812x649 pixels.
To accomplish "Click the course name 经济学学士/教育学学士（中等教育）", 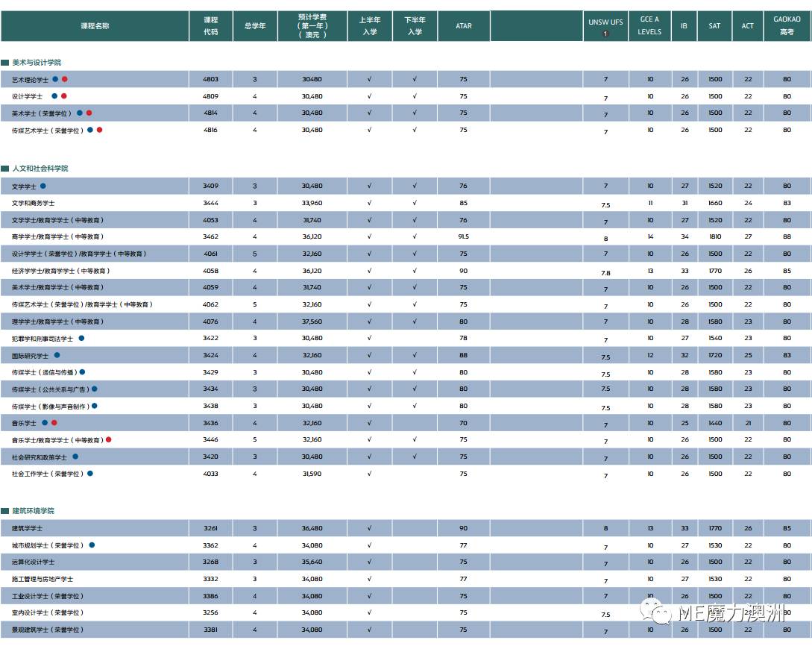I will click(x=60, y=271).
